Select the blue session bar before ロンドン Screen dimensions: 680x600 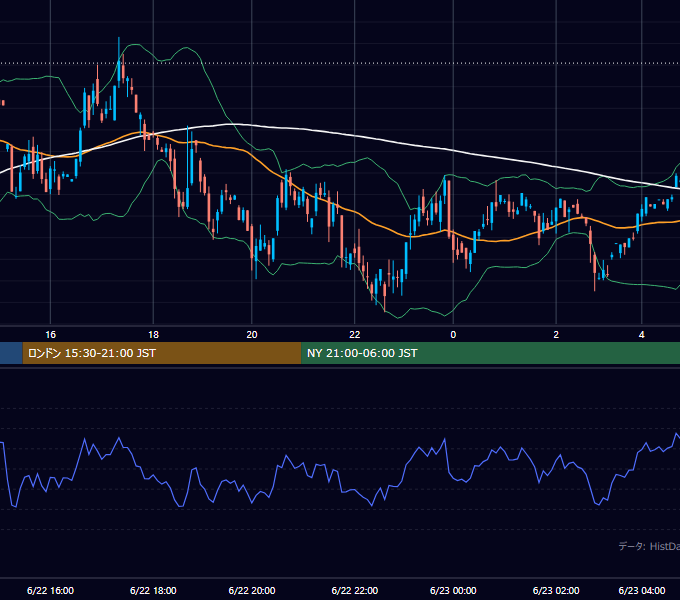11,353
